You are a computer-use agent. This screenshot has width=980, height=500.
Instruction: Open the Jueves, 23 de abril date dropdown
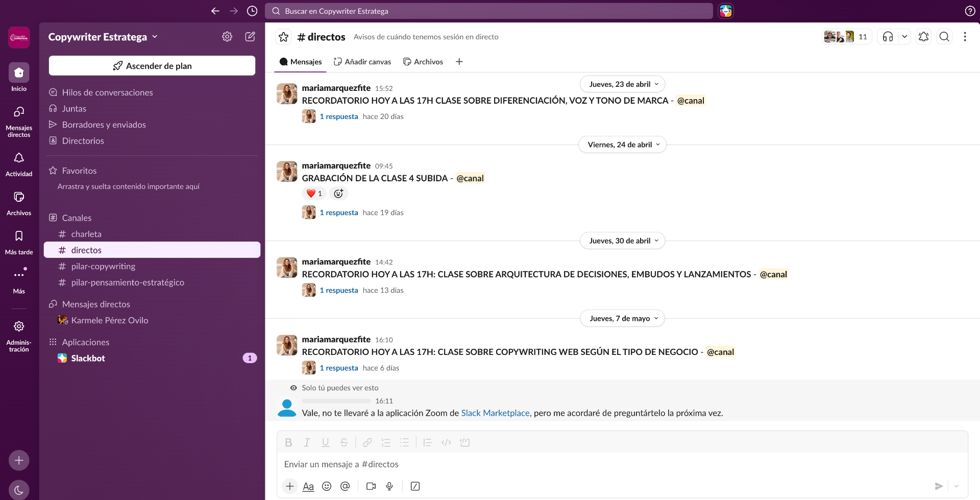tap(622, 84)
